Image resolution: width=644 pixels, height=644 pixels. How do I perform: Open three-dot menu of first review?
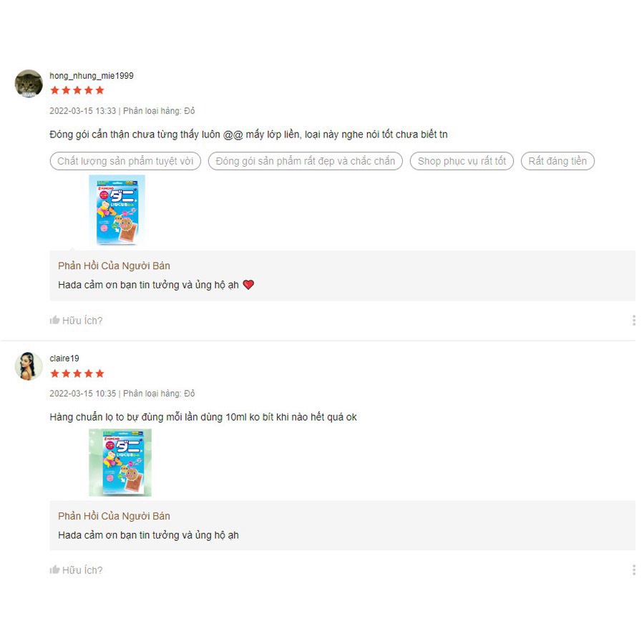coord(634,321)
